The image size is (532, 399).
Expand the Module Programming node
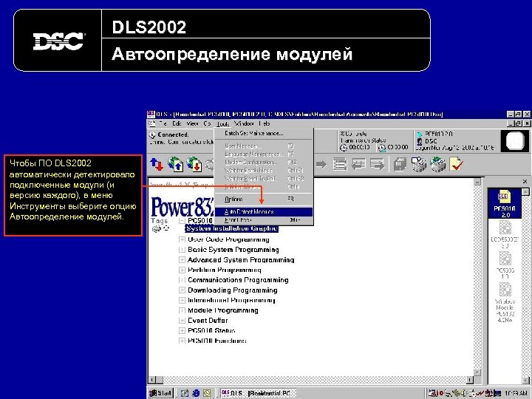pyautogui.click(x=183, y=310)
